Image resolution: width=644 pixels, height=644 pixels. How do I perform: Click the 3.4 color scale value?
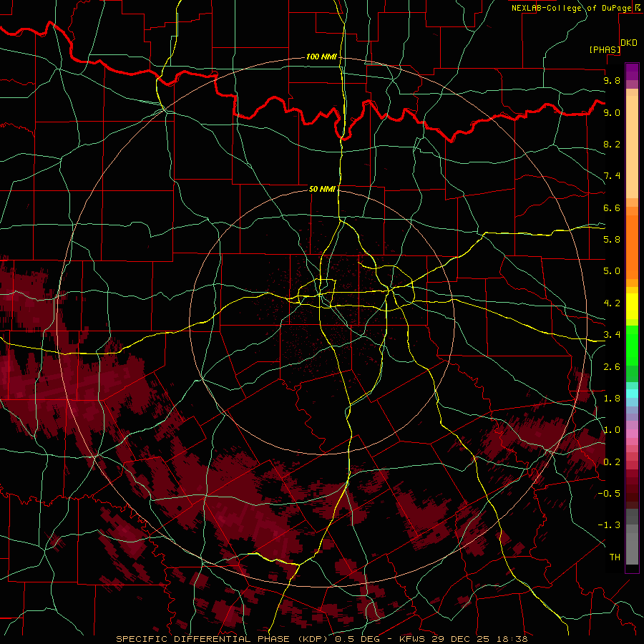point(612,335)
